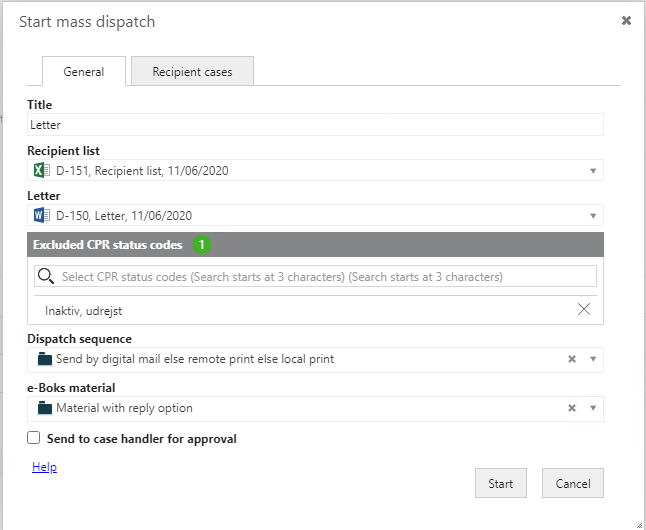Click the Start button

point(501,483)
